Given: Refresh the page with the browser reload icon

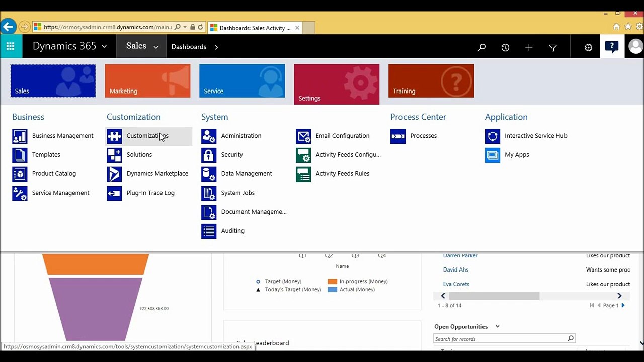Looking at the screenshot, I should [200, 27].
